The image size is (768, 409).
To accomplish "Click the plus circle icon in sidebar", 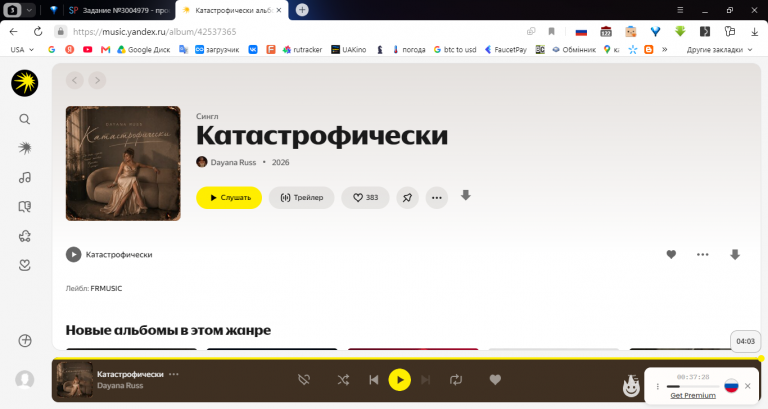I will point(24,340).
